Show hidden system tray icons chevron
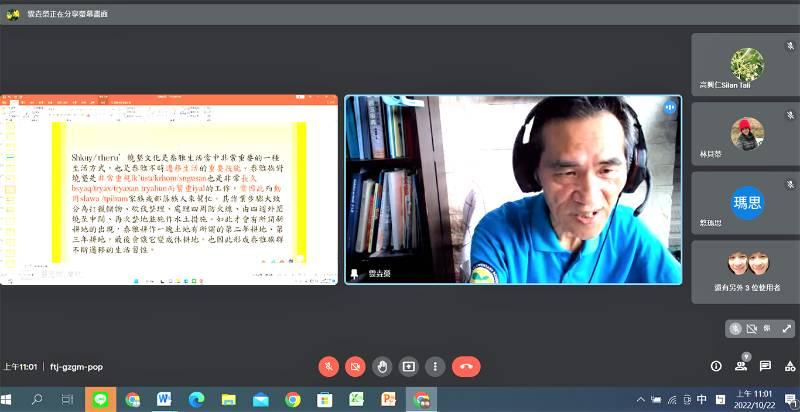 [x=641, y=400]
